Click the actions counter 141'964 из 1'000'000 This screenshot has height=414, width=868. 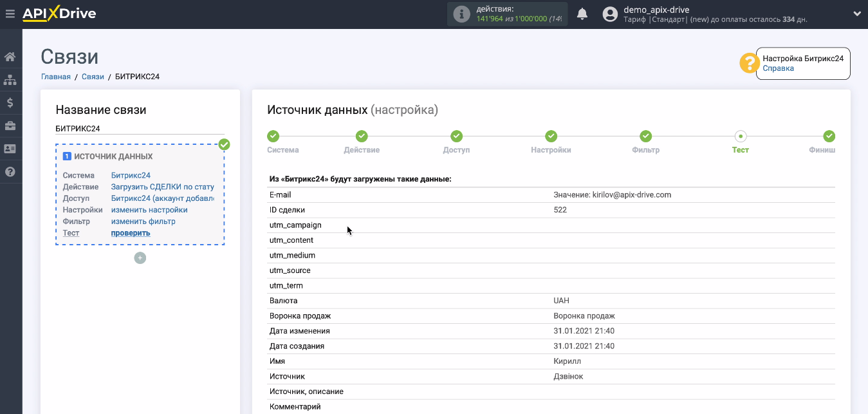519,19
